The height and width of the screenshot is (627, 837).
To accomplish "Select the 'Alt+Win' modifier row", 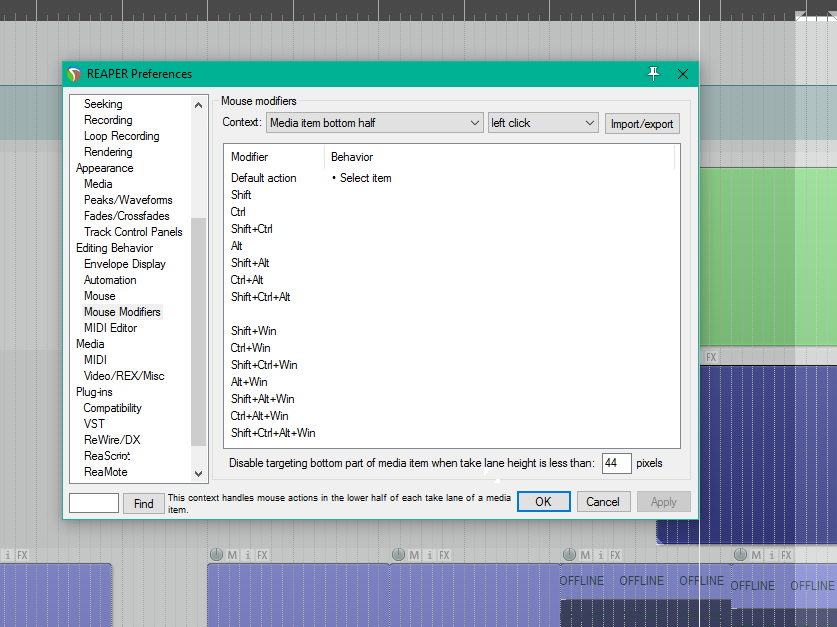I will pyautogui.click(x=249, y=382).
